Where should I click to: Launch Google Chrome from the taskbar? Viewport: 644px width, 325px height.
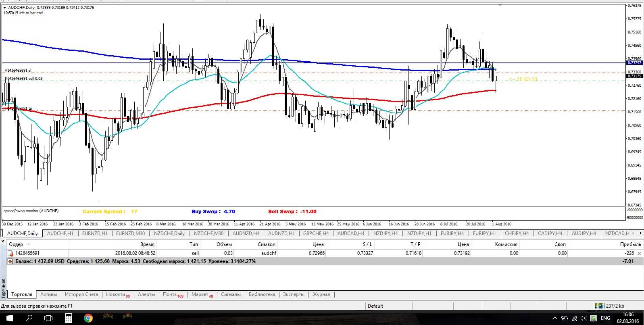[88, 318]
